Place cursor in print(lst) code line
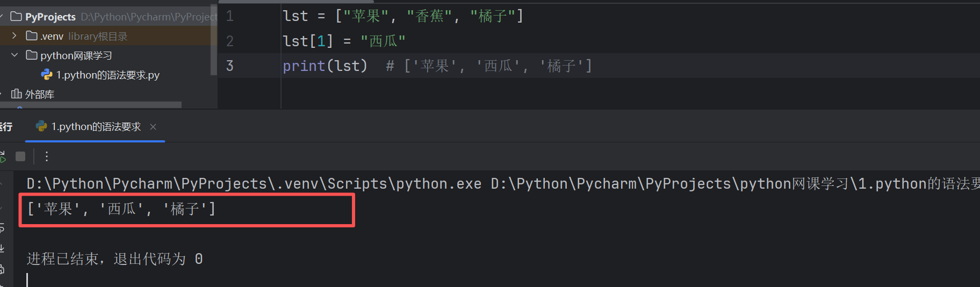 325,66
